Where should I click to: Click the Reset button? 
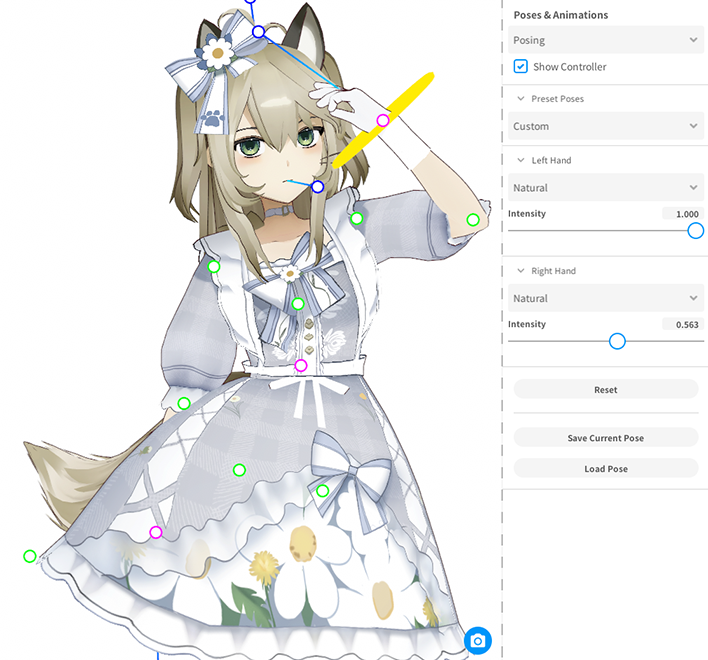pos(605,390)
